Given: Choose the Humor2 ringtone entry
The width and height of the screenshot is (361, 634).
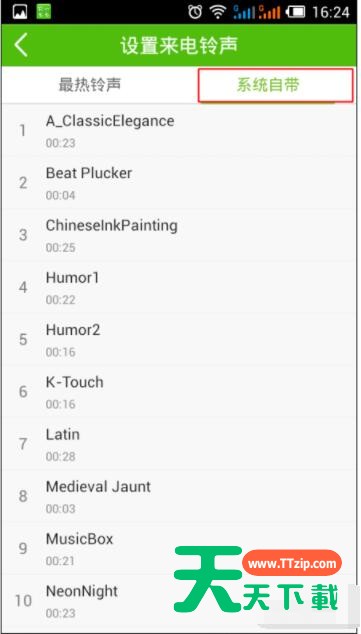Looking at the screenshot, I should coord(180,339).
